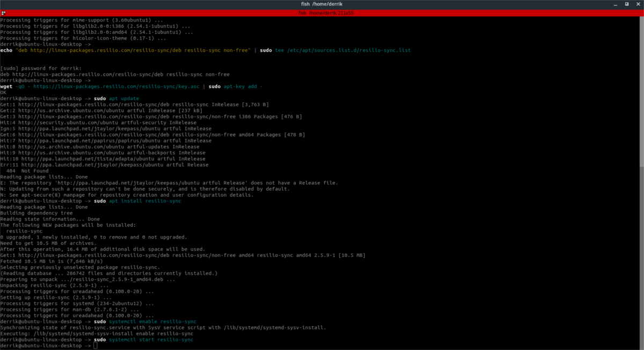Screen dimensions: 644x350
Task: Click the 'Reading state information... Done' line
Action: 50,219
